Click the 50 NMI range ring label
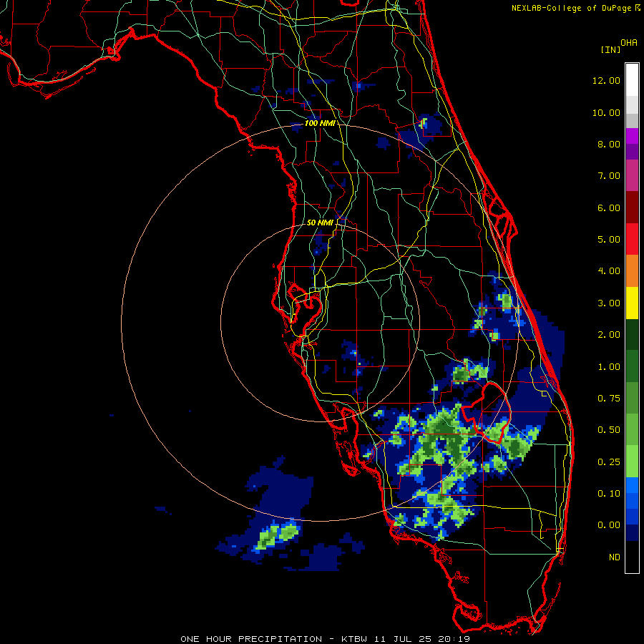Image resolution: width=644 pixels, height=644 pixels. tap(320, 223)
